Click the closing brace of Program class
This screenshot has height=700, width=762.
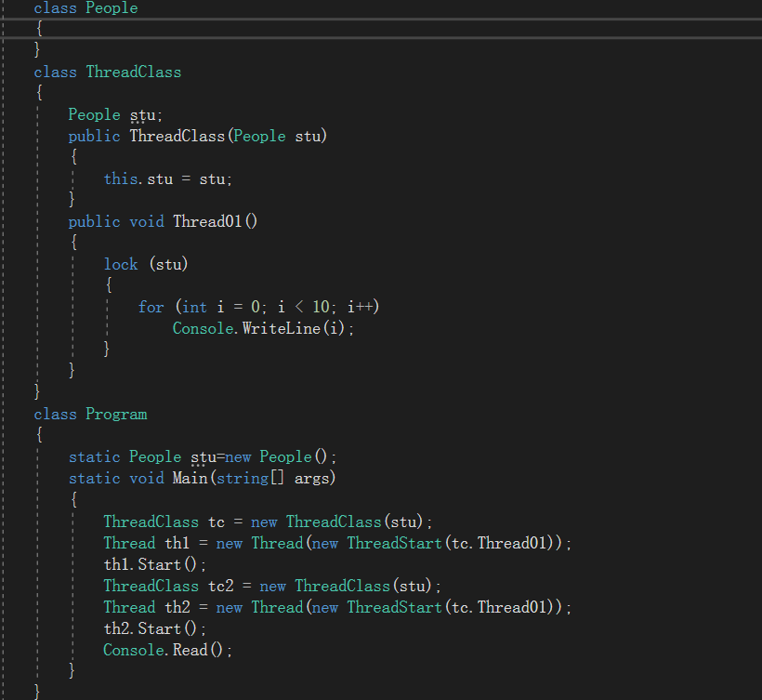pyautogui.click(x=36, y=691)
